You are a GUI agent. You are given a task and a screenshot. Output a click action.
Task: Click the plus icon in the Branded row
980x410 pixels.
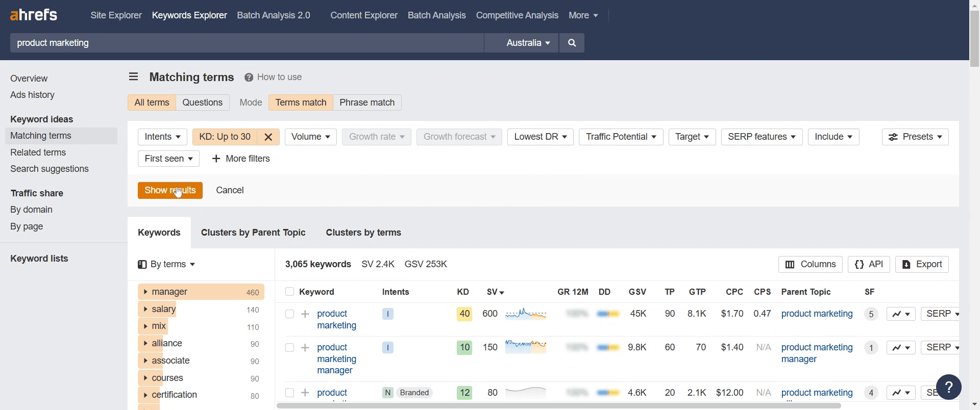point(305,393)
